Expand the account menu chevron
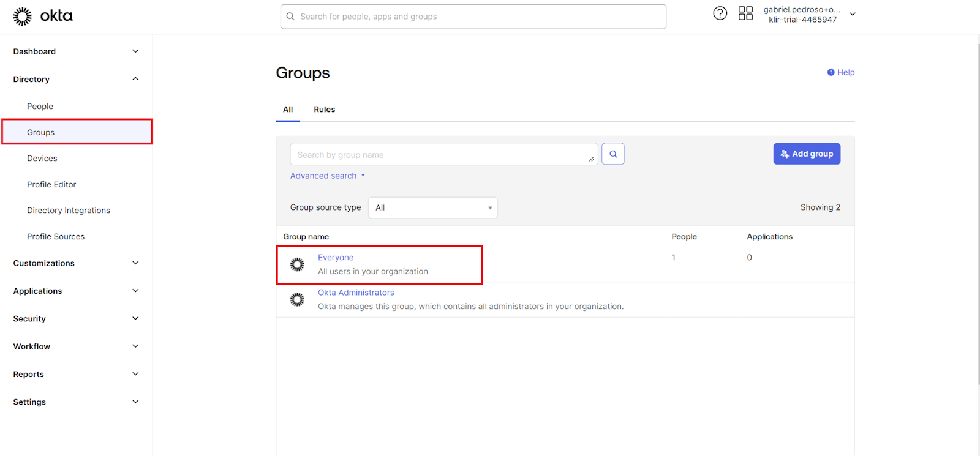Viewport: 980px width, 456px height. tap(853, 14)
